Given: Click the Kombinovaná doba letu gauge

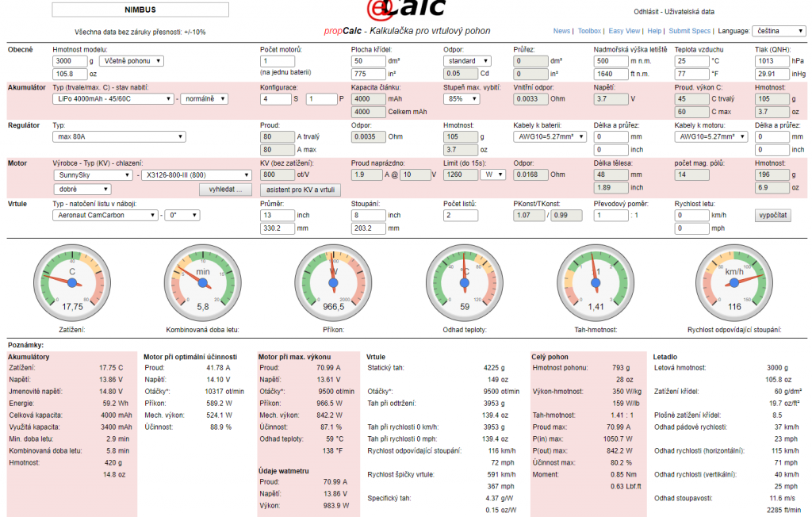Looking at the screenshot, I should pyautogui.click(x=203, y=281).
